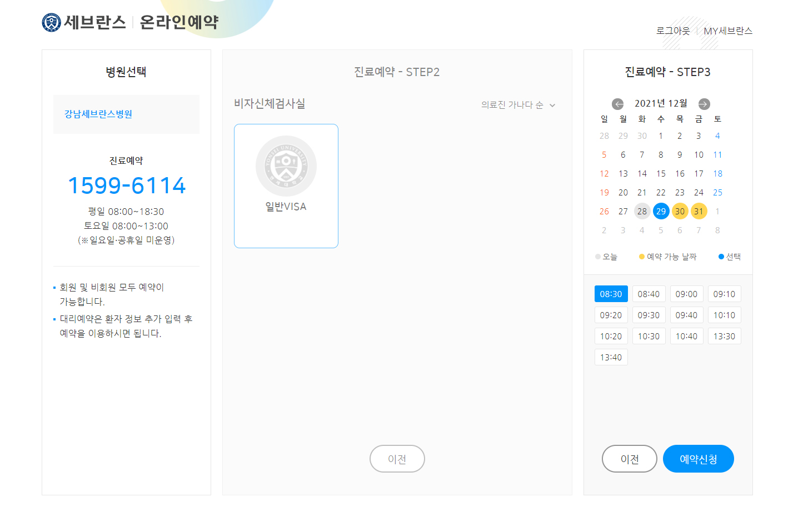Viewport: 788px width, 532px height.
Task: Submit with the 예약신청 button
Action: 699,459
